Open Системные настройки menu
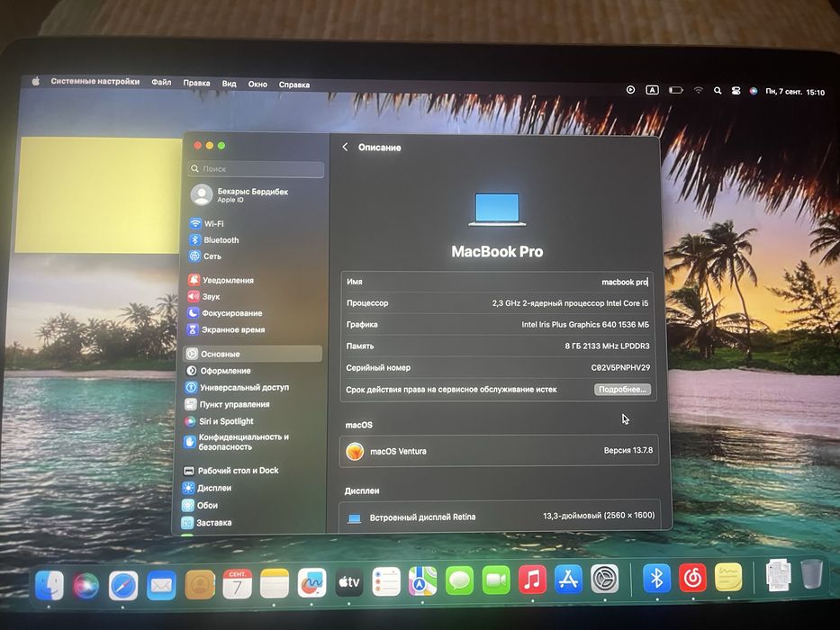The width and height of the screenshot is (840, 630). [x=95, y=81]
